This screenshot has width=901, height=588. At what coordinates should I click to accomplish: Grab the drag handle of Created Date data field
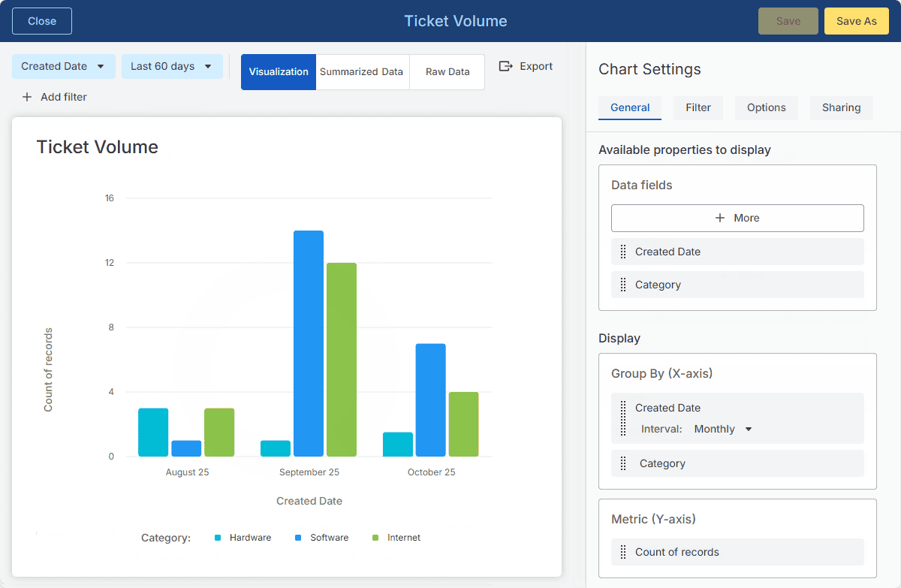pos(623,252)
